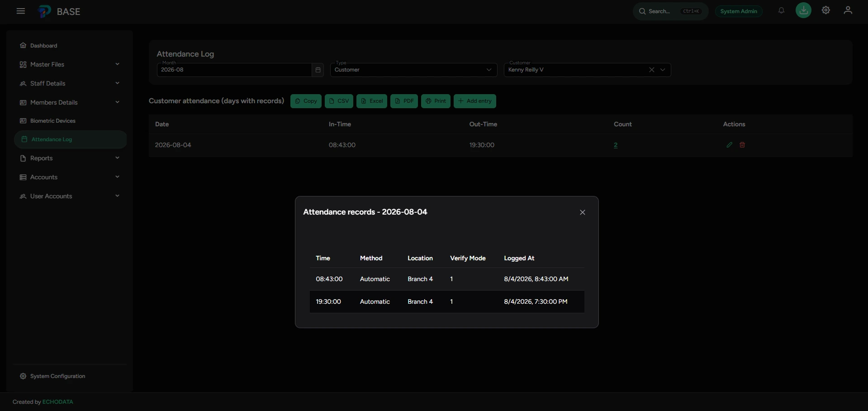Expand the User Accounts menu
This screenshot has width=868, height=411.
[x=70, y=196]
